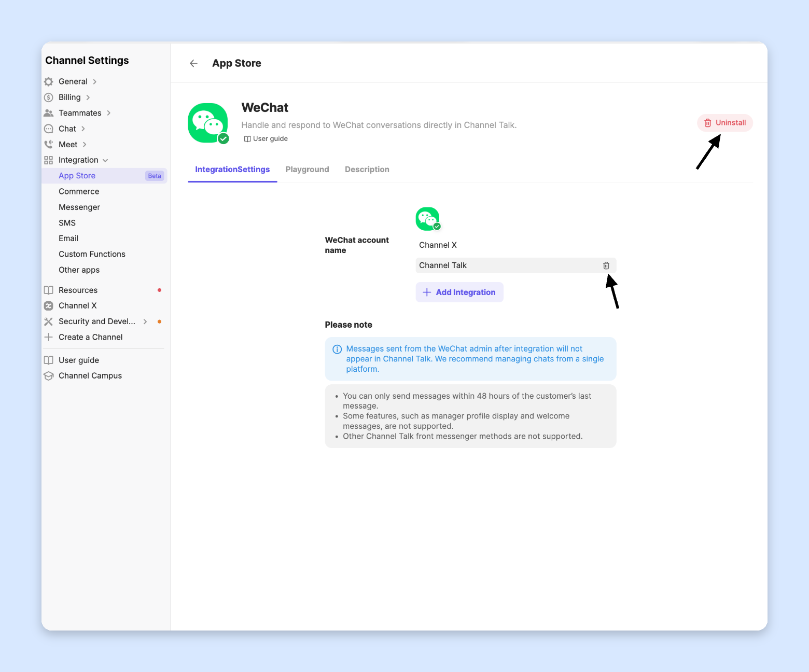Collapse the Integration section chevron
The width and height of the screenshot is (809, 672).
coord(105,161)
